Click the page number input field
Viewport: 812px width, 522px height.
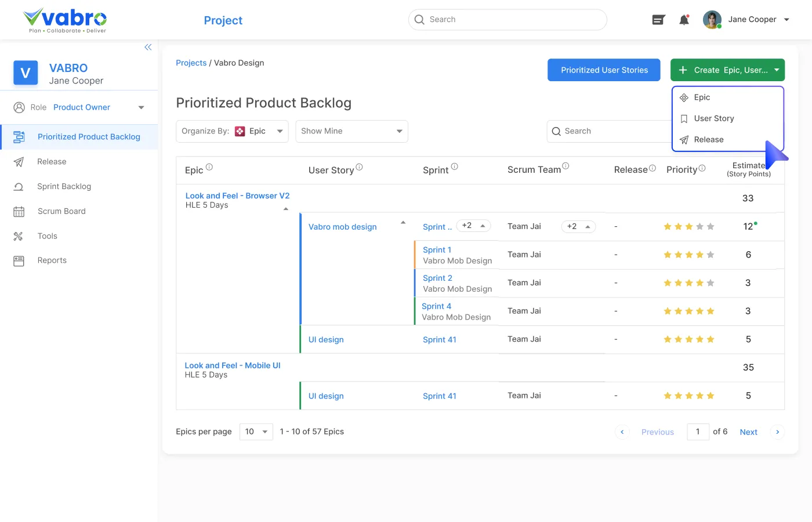pyautogui.click(x=698, y=432)
